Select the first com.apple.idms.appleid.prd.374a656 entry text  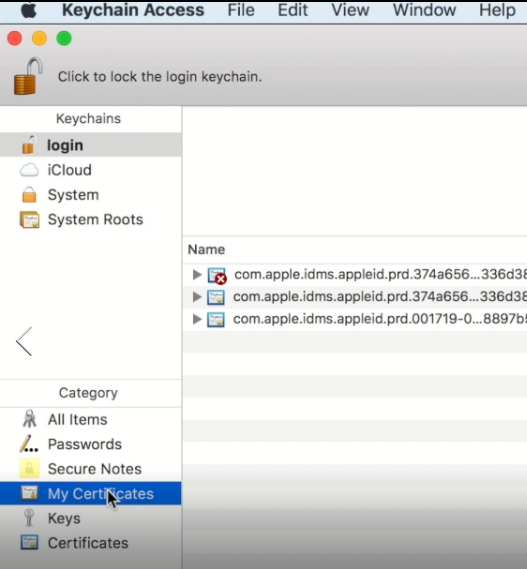380,274
